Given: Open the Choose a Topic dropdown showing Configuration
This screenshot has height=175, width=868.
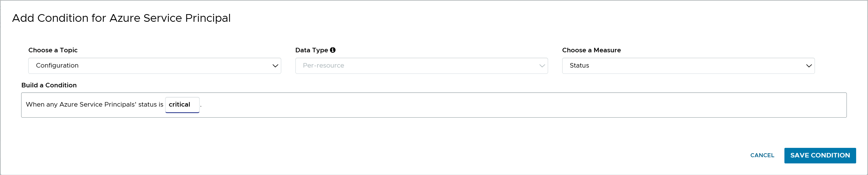Looking at the screenshot, I should (x=154, y=66).
